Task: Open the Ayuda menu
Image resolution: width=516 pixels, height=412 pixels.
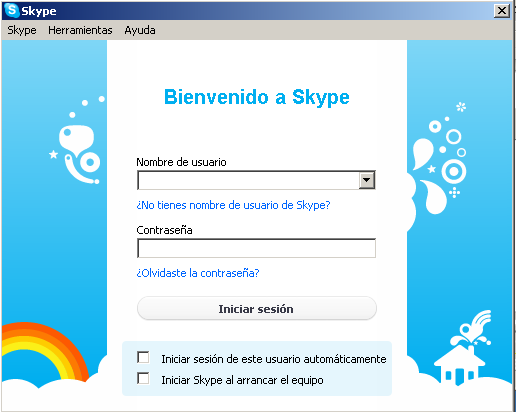Action: pos(140,30)
